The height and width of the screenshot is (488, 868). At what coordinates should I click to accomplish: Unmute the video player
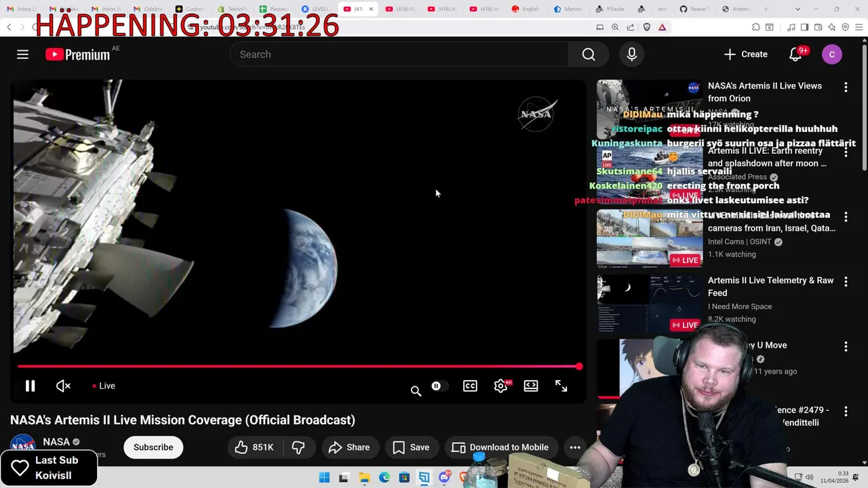pos(63,386)
